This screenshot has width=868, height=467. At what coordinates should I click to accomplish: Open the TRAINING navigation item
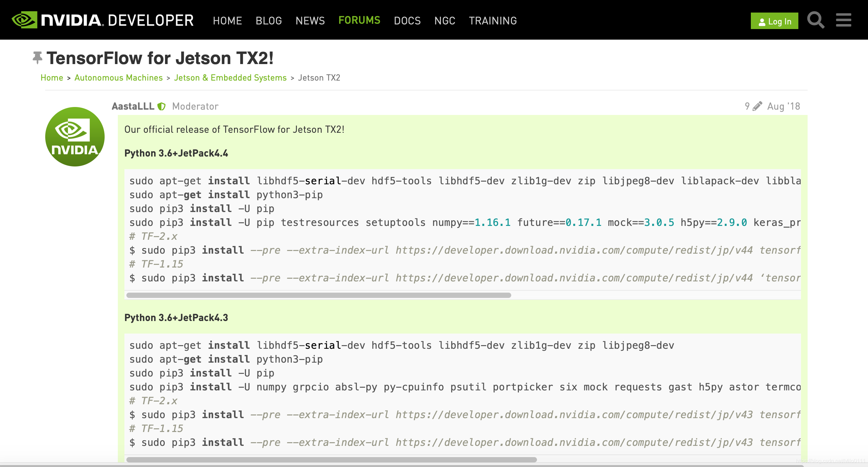(493, 21)
